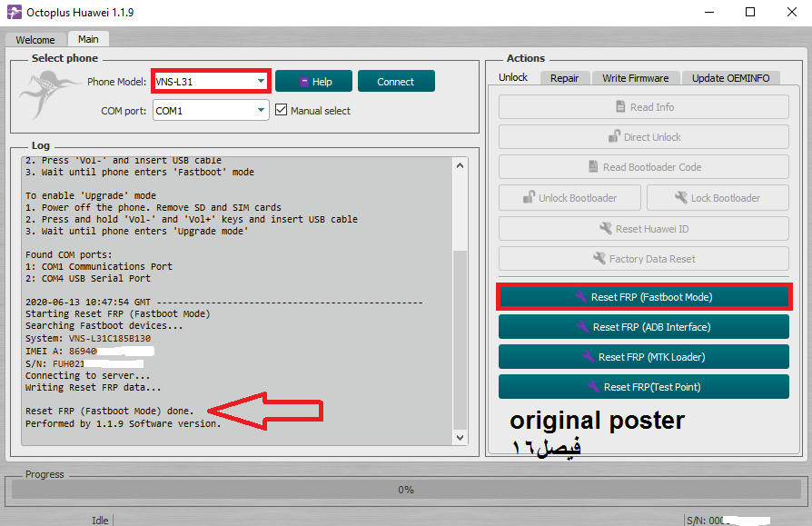812x526 pixels.
Task: Click the log scrollbar down arrow
Action: [460, 438]
